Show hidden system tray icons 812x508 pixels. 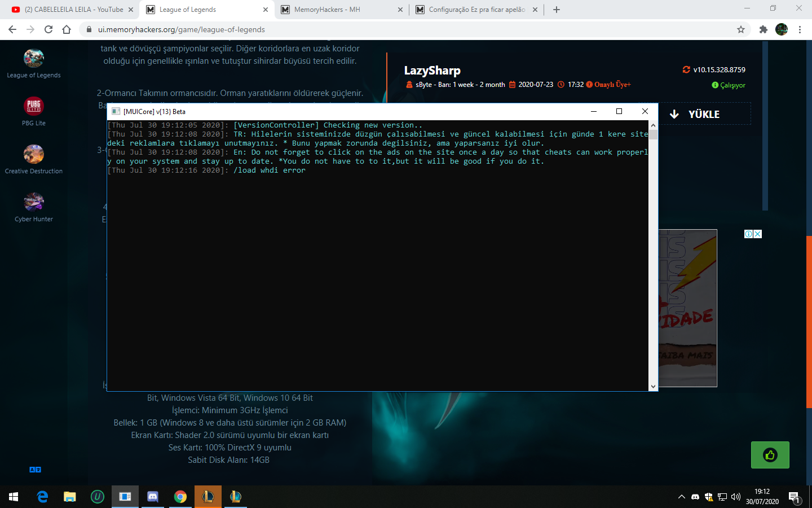click(x=681, y=497)
